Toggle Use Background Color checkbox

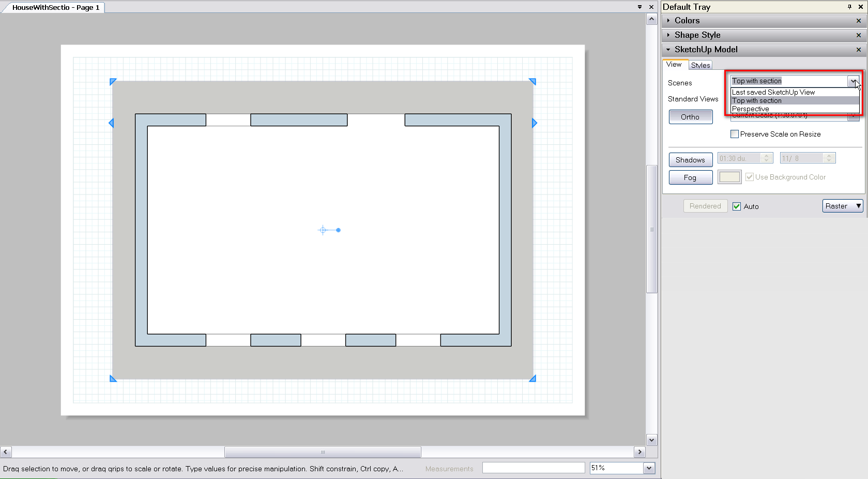[749, 177]
